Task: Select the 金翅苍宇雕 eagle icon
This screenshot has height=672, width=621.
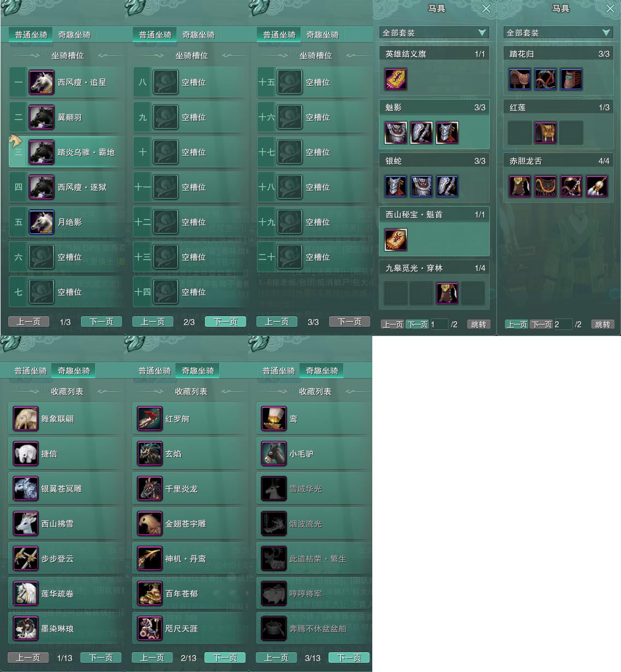Action: pyautogui.click(x=150, y=524)
